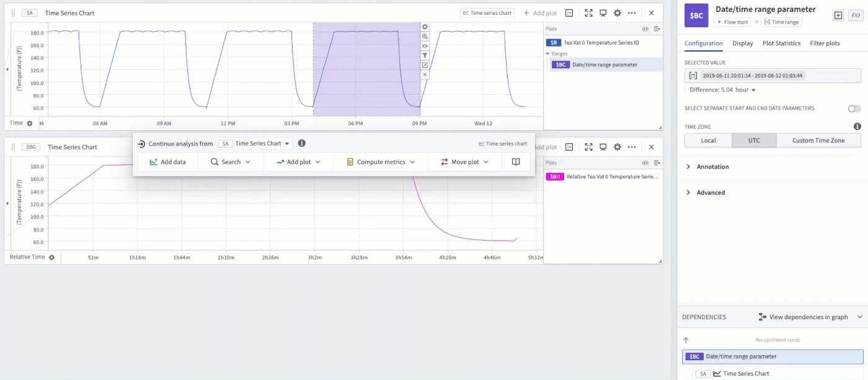Switch to the Plot Statistics tab
This screenshot has width=868, height=380.
point(781,43)
